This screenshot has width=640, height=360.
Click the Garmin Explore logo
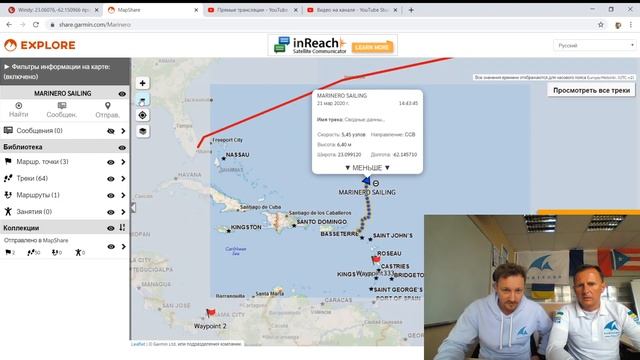point(40,45)
